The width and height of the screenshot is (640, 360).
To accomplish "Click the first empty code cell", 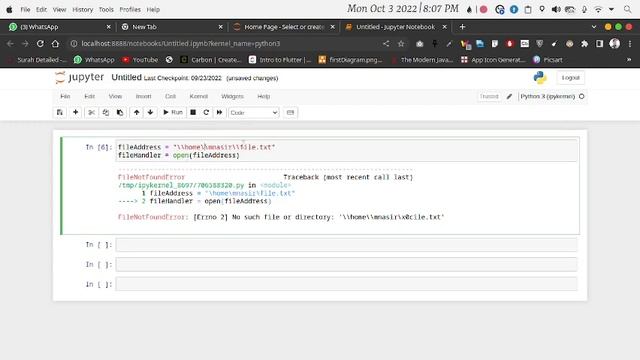I will pyautogui.click(x=347, y=244).
